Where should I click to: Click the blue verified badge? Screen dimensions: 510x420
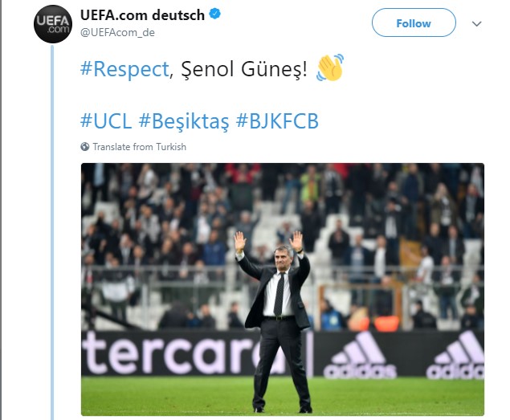[x=216, y=14]
